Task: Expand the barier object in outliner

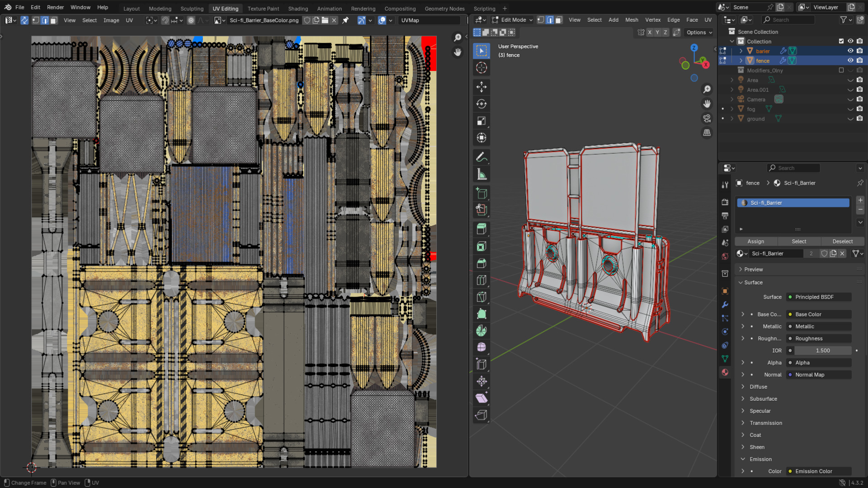Action: tap(741, 51)
